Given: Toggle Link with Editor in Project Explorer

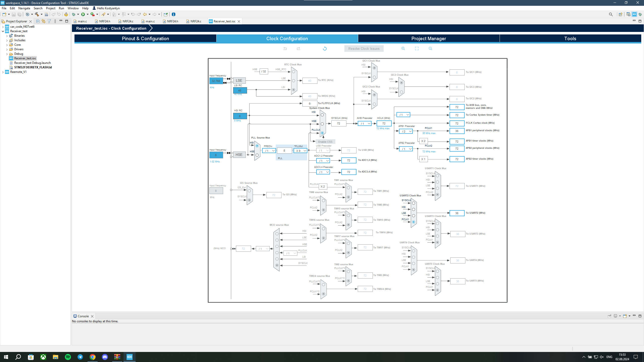Looking at the screenshot, I should pyautogui.click(x=43, y=21).
